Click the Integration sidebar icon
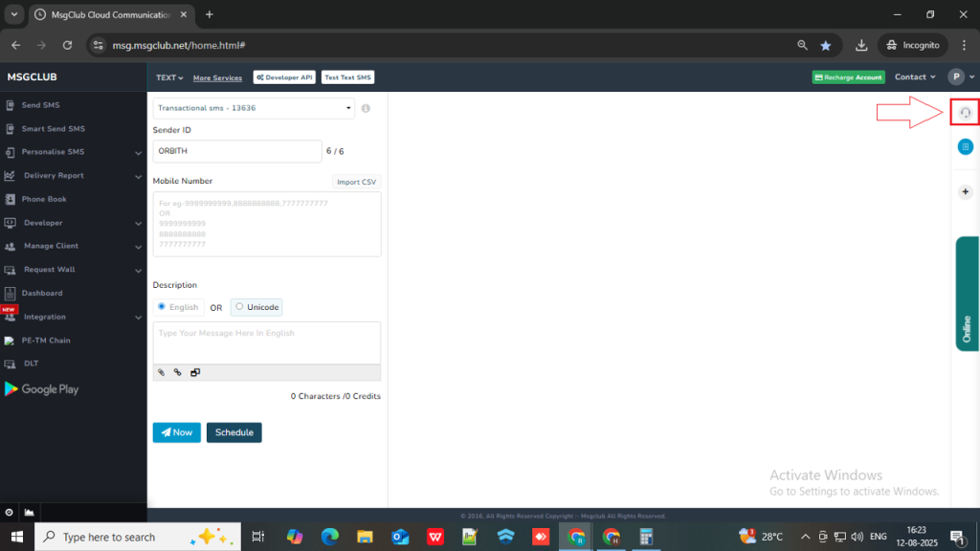 (10, 318)
